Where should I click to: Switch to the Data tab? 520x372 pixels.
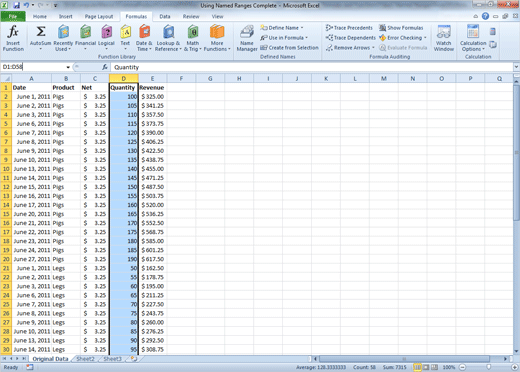pyautogui.click(x=165, y=16)
